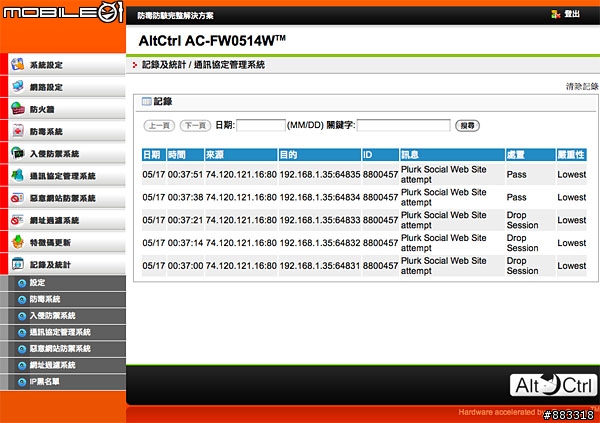Viewport: 600px width, 423px height.
Task: Click time cell 00:37:38
Action: [x=185, y=198]
